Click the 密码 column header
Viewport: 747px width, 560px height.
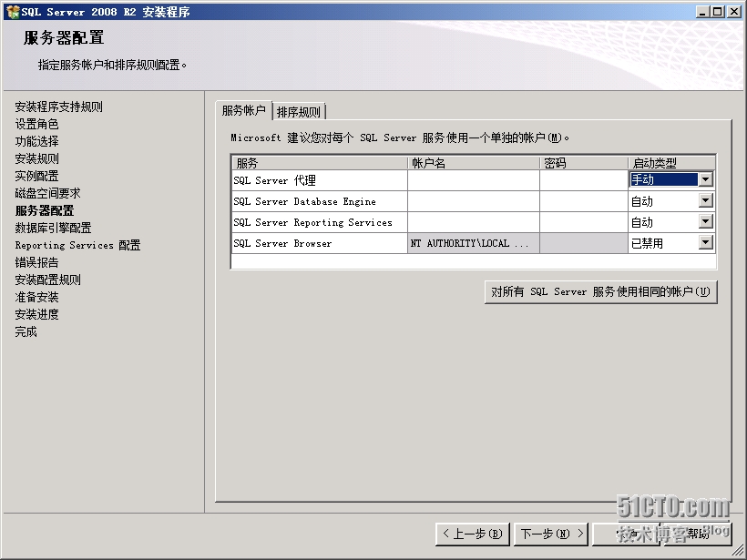[x=584, y=163]
